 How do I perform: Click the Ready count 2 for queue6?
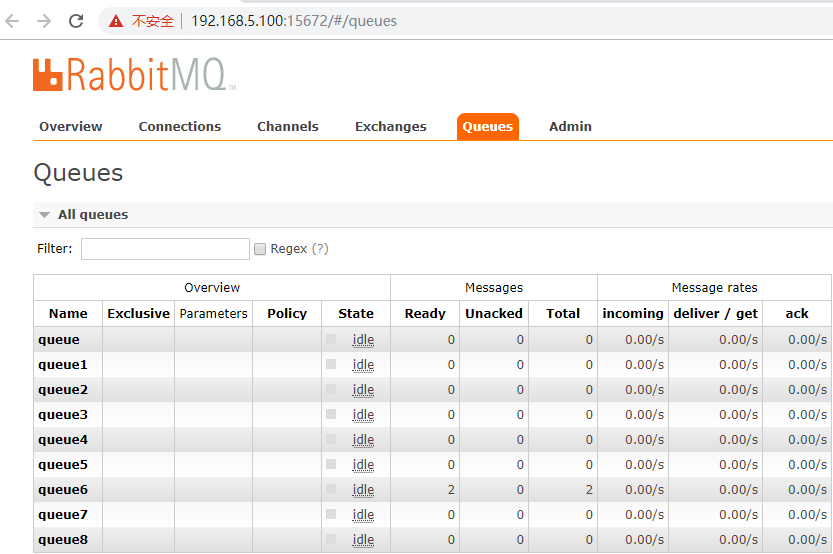point(451,490)
